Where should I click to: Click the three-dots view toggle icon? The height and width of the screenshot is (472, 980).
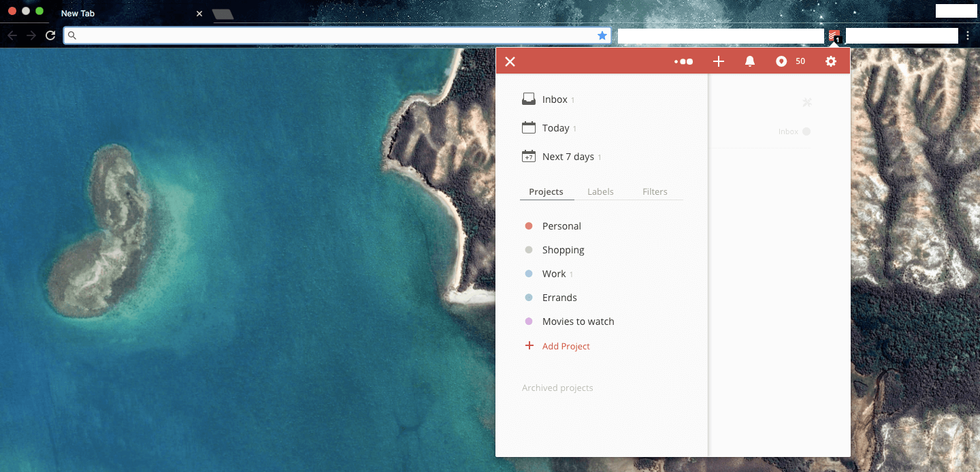coord(683,61)
